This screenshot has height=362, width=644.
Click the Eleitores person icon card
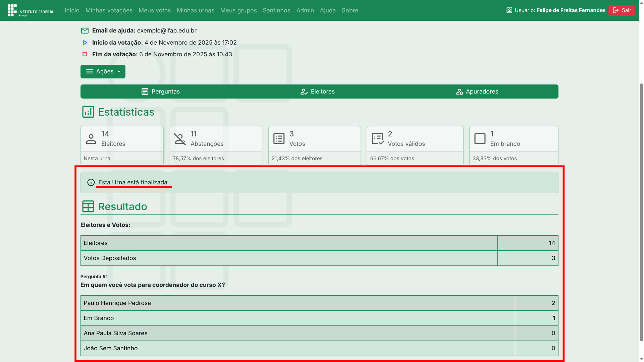click(x=91, y=139)
